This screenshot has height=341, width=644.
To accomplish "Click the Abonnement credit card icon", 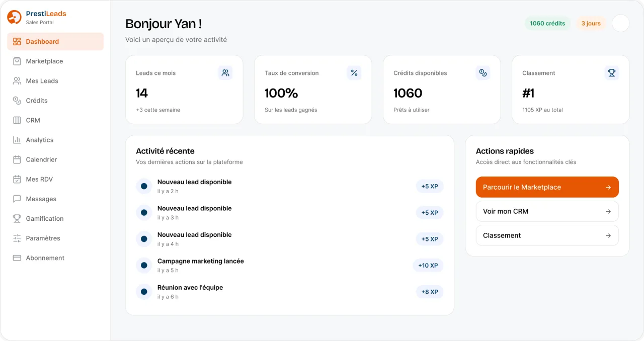I will [x=17, y=258].
